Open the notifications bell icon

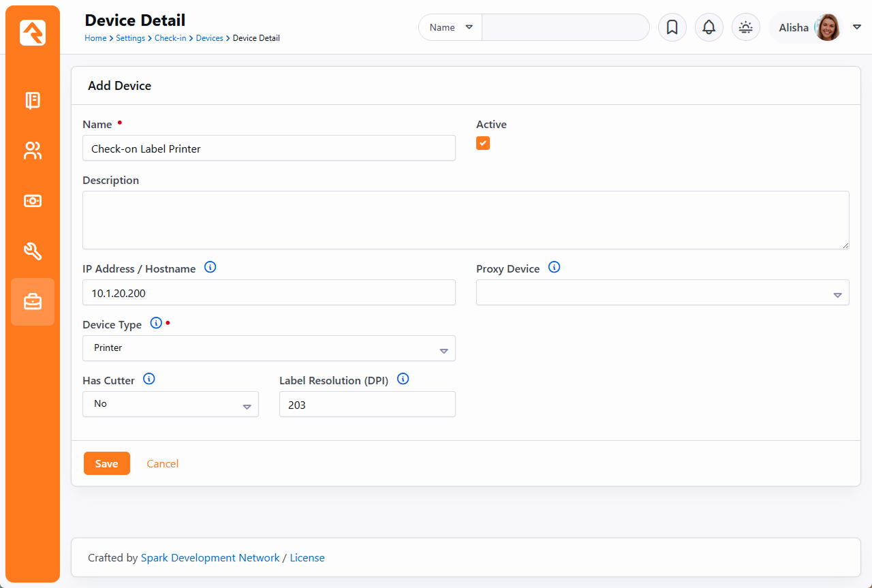708,27
